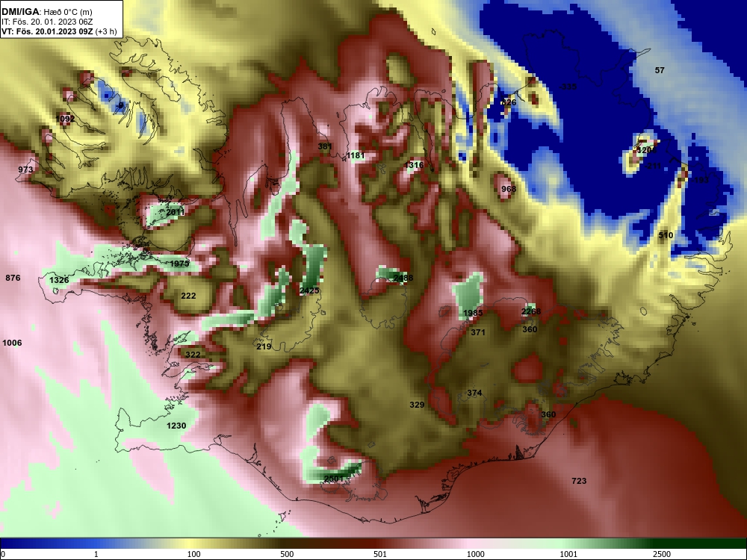Click the map value 1326

click(x=59, y=280)
